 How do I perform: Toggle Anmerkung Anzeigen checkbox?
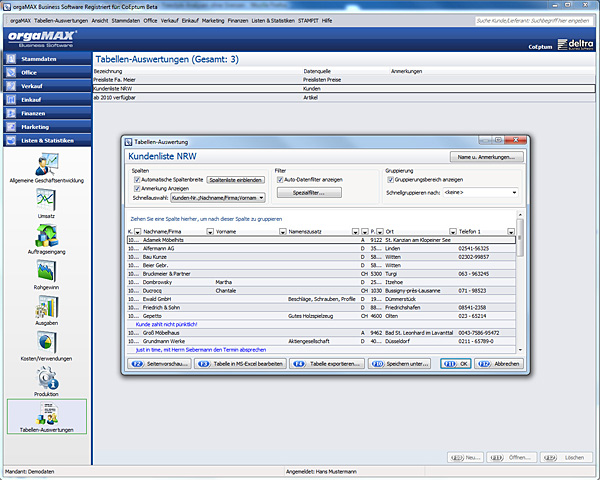pos(137,188)
